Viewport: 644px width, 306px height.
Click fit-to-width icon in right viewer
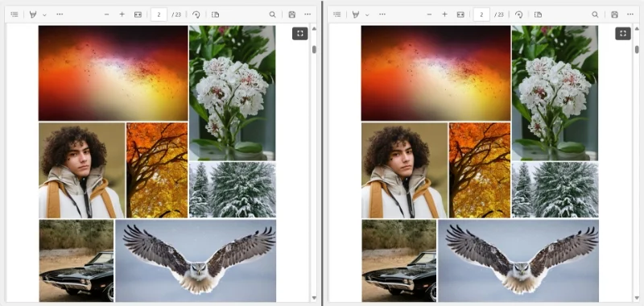(x=460, y=14)
